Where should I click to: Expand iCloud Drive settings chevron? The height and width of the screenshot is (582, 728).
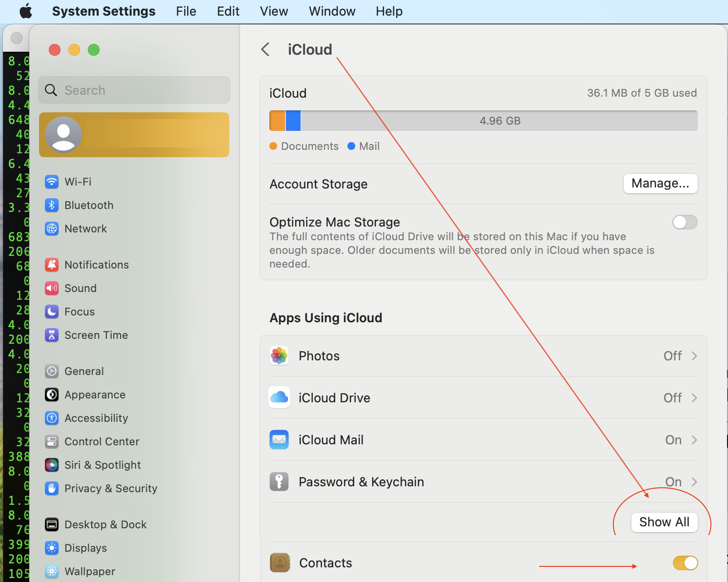pyautogui.click(x=694, y=398)
